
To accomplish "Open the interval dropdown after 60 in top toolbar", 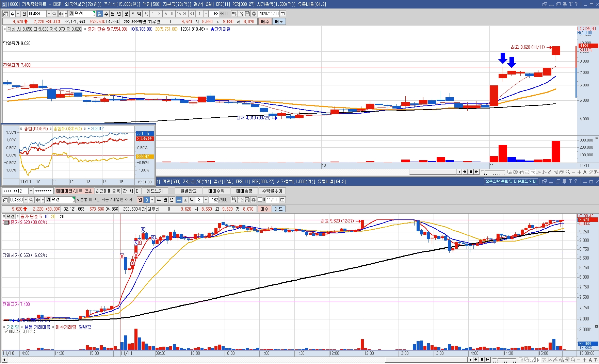I will tap(206, 14).
